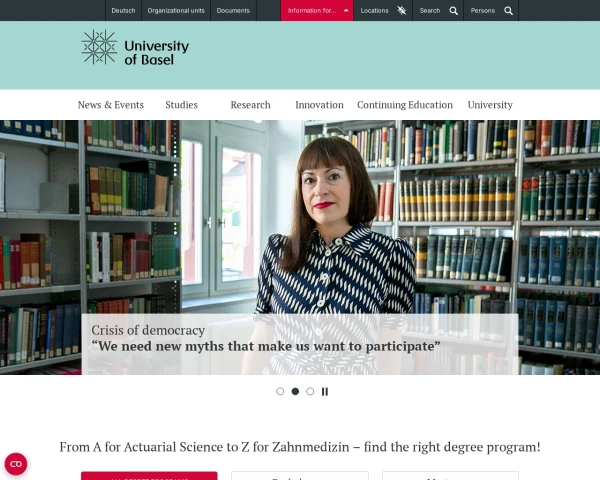Open the Research navigation menu

click(250, 105)
